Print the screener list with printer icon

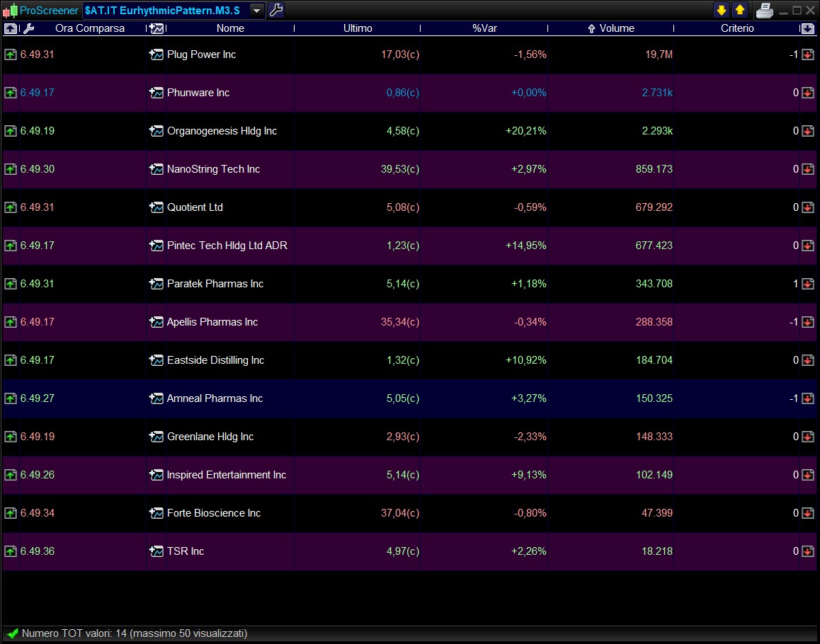(x=764, y=10)
